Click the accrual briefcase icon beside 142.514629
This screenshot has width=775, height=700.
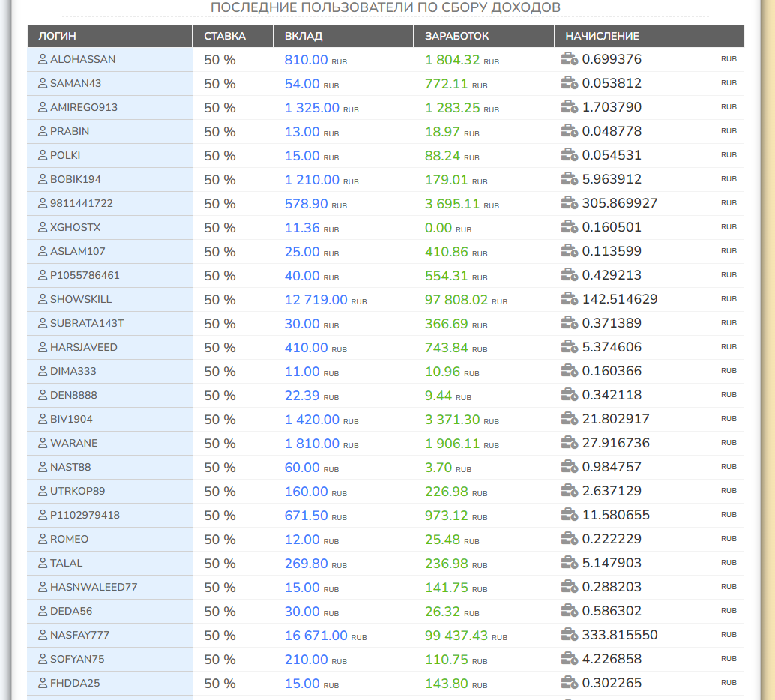pos(570,298)
